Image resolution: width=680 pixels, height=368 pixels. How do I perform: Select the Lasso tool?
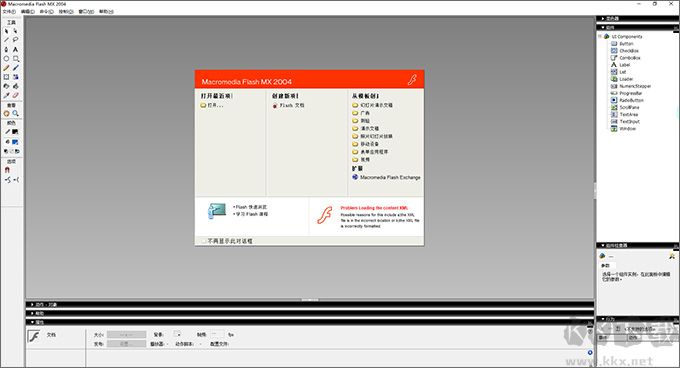point(16,40)
